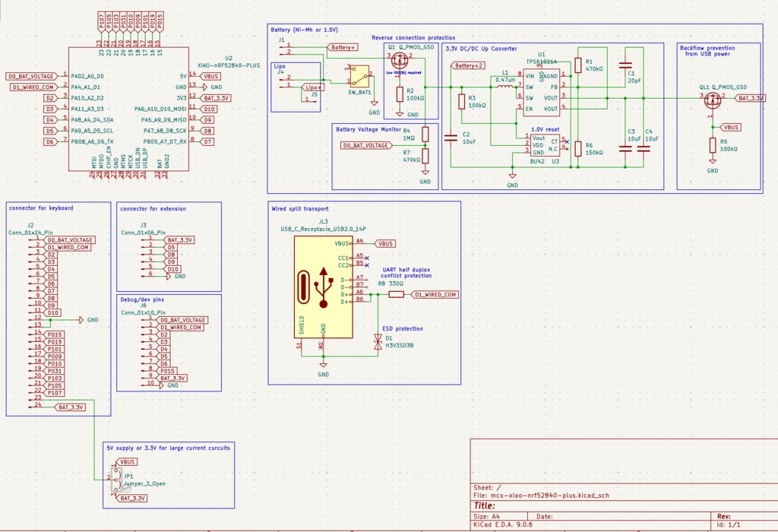The width and height of the screenshot is (778, 532).
Task: Select the QL1 backflow prevention MOSFET symbol
Action: click(713, 101)
